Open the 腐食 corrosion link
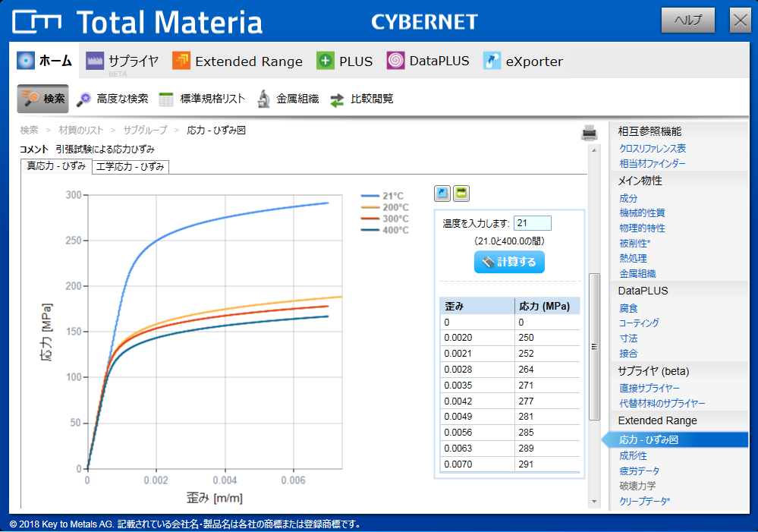 [628, 308]
